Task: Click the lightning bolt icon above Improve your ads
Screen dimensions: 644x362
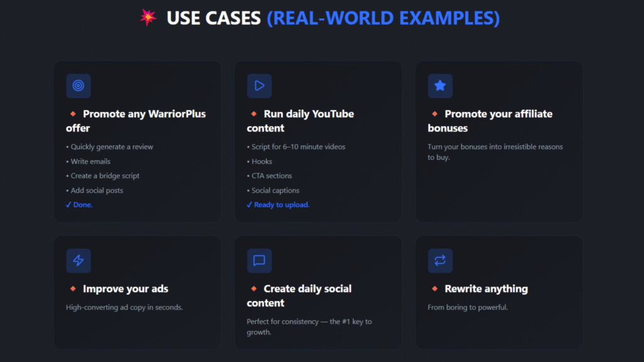Action: [x=79, y=261]
